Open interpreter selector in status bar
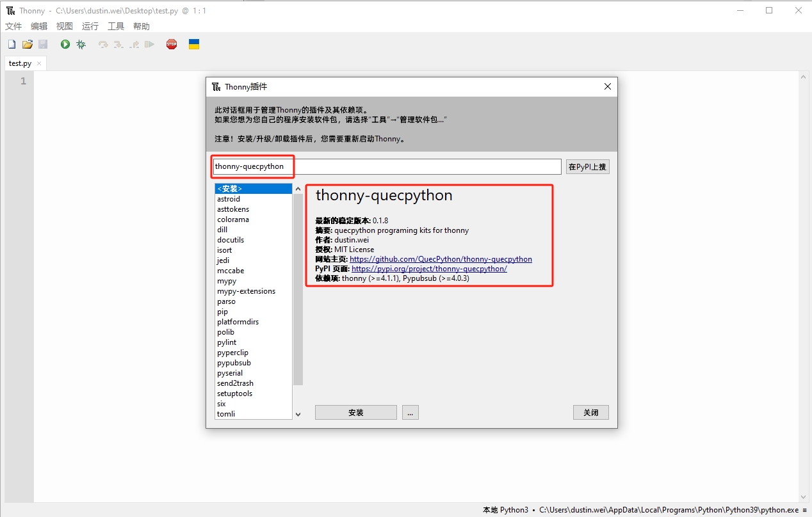812x517 pixels. click(645, 510)
